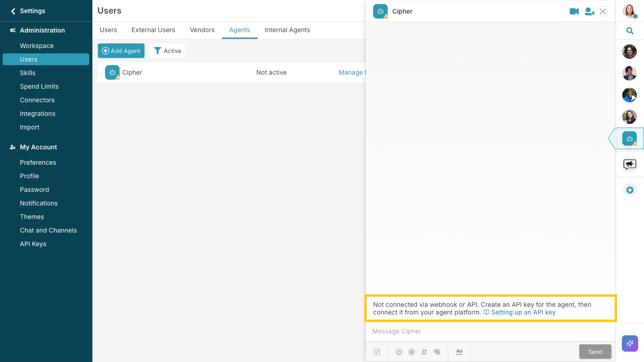The width and height of the screenshot is (644, 362).
Task: Switch to the External Users tab
Action: tap(154, 30)
